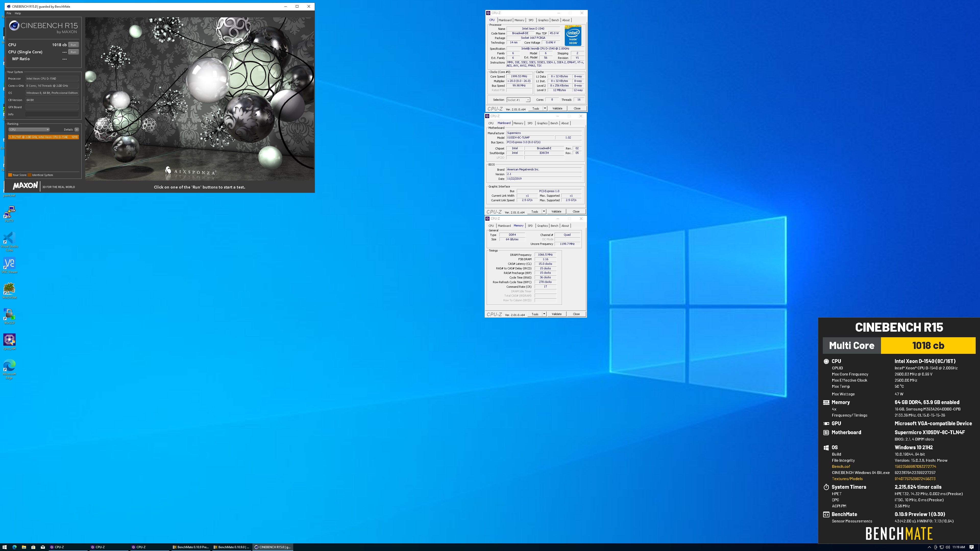Switch to CINEBENCH R15.0 taskbar button
This screenshot has height=551, width=980.
[x=273, y=547]
